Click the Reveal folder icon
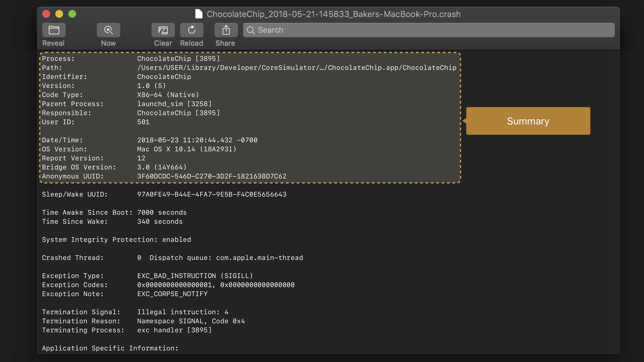Viewport: 644px width, 362px height. point(54,30)
